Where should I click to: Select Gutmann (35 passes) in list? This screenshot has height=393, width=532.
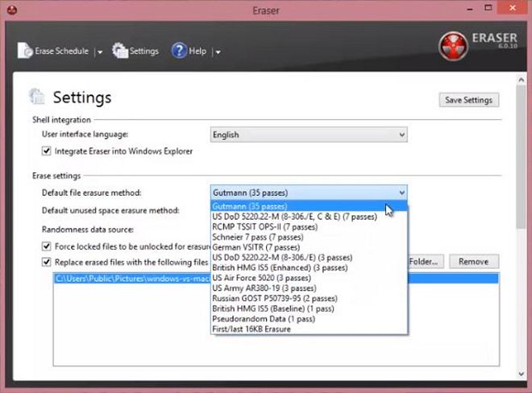(x=309, y=206)
